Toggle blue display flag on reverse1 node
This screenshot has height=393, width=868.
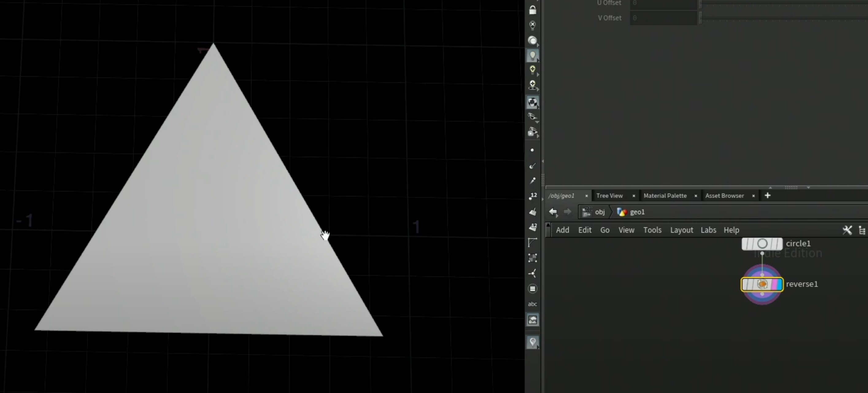(x=778, y=284)
